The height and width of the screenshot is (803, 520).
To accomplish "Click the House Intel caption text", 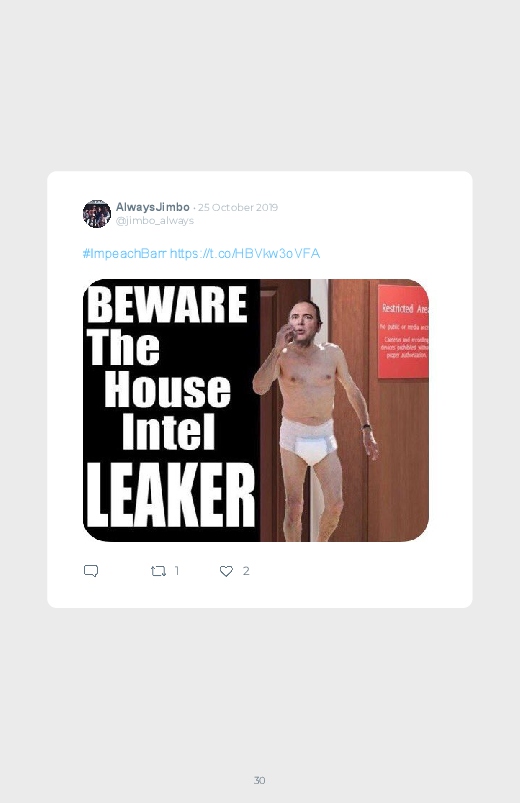I will [168, 410].
